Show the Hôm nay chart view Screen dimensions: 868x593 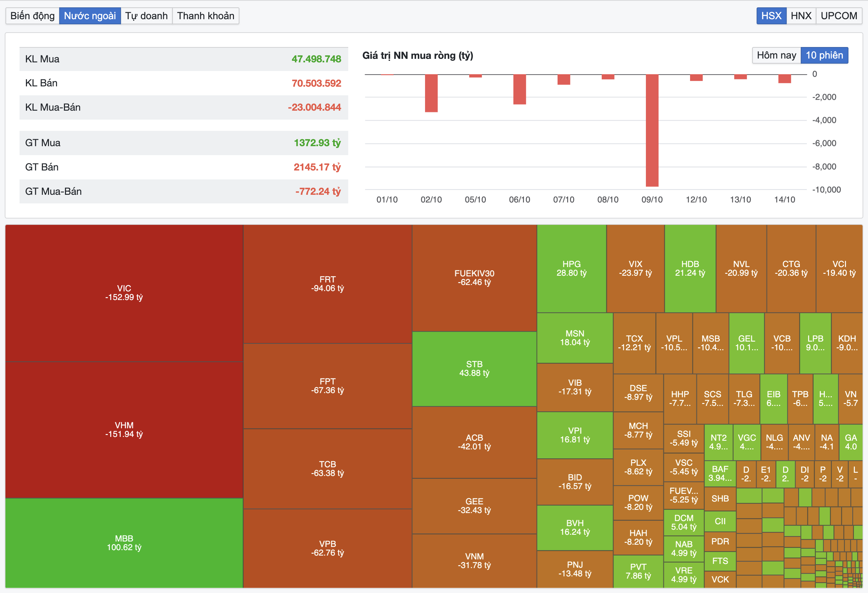pyautogui.click(x=776, y=55)
